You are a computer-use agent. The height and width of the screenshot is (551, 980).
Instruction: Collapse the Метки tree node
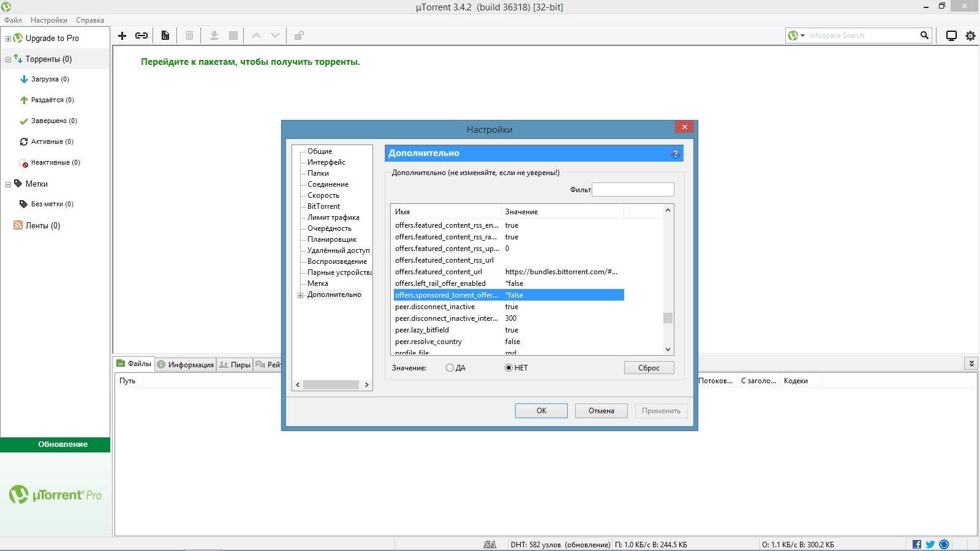pyautogui.click(x=8, y=184)
